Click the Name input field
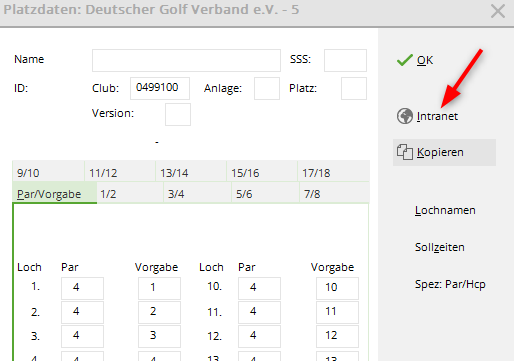Screen dimensions: 514x361 (x=186, y=60)
